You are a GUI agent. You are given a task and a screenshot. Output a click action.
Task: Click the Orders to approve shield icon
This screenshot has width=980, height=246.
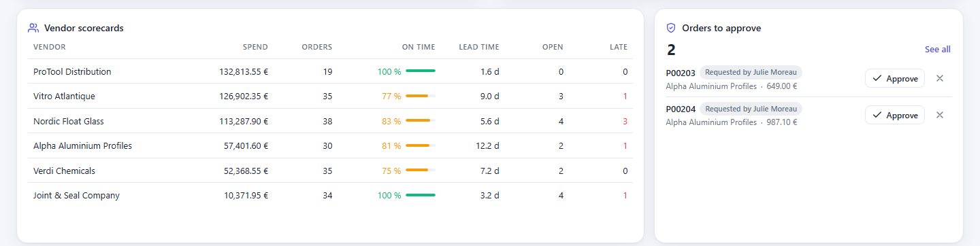point(671,28)
